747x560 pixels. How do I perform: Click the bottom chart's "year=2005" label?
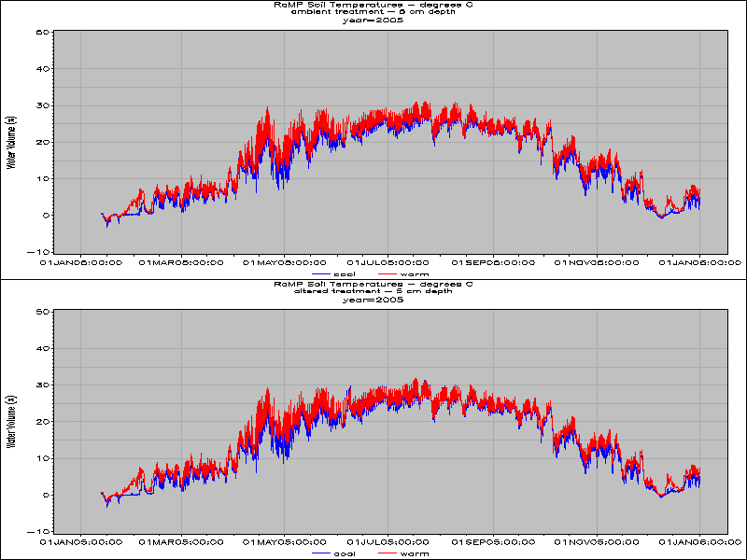[x=372, y=300]
